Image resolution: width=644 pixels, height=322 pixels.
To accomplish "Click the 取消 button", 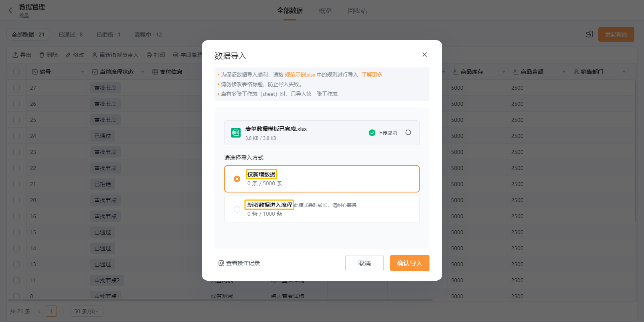I will pos(365,263).
